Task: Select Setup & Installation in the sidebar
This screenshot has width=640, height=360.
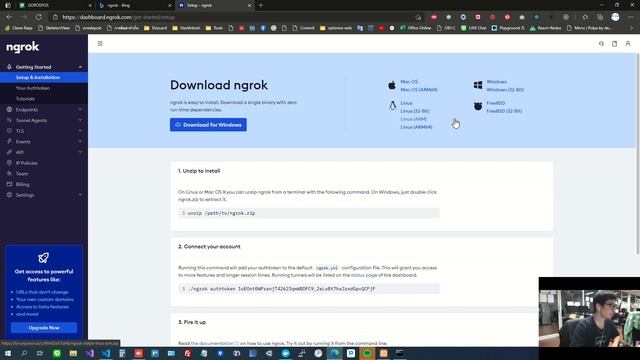Action: tap(44, 78)
